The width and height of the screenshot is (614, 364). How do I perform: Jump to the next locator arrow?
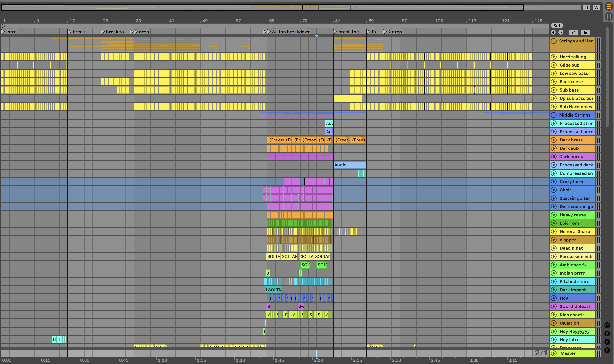[561, 32]
